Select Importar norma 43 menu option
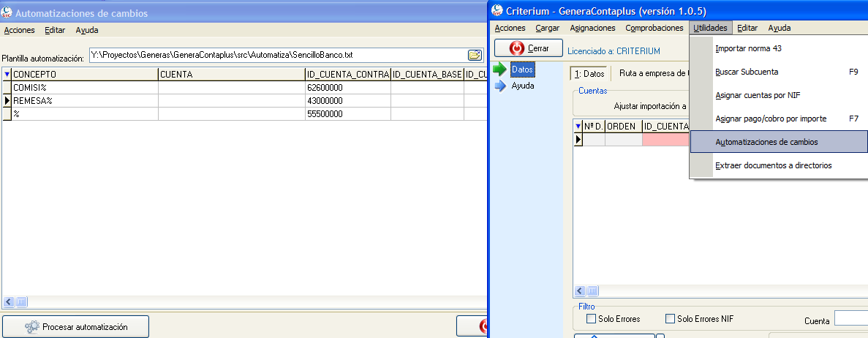The image size is (868, 338). [x=748, y=48]
